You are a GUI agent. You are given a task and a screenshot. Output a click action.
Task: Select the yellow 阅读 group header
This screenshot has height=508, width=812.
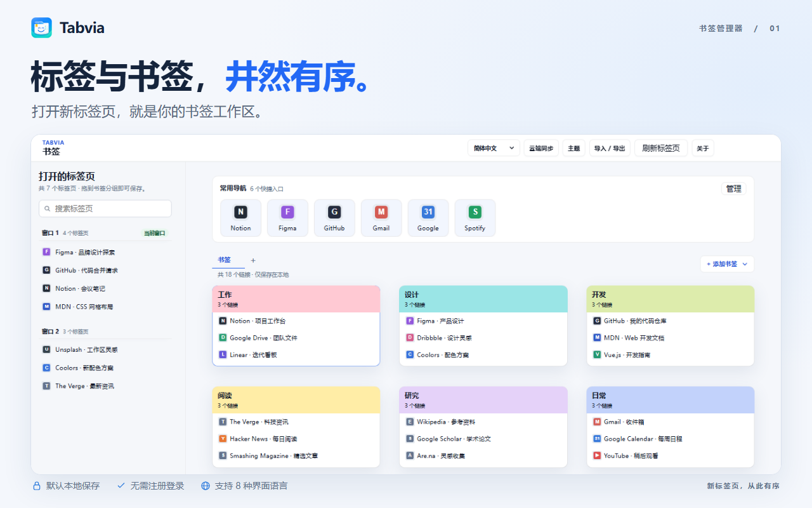point(296,400)
